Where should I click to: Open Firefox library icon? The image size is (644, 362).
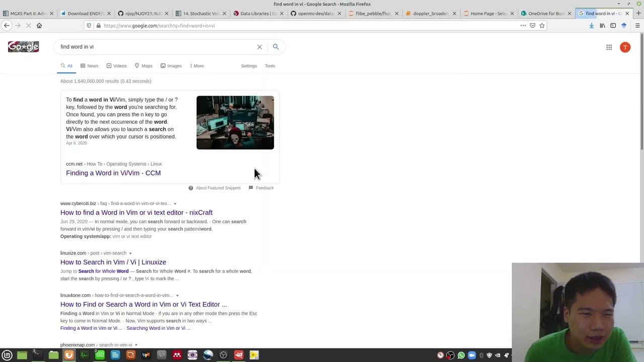602,26
